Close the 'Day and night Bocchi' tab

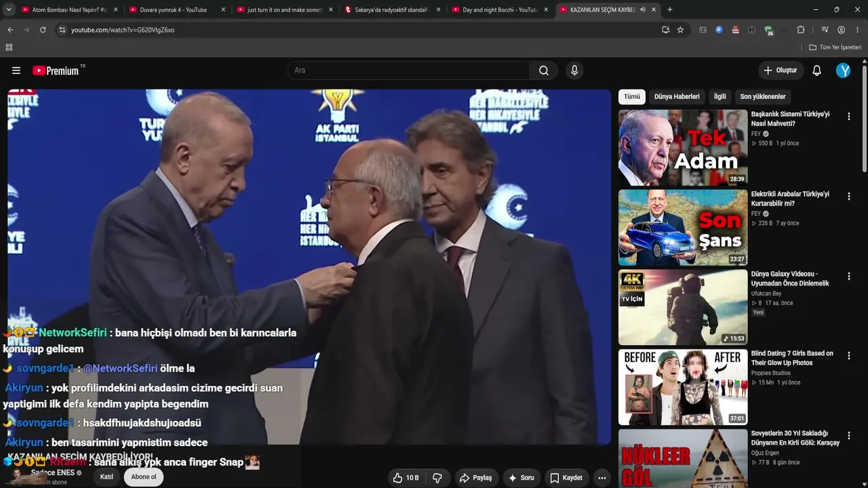tap(546, 10)
